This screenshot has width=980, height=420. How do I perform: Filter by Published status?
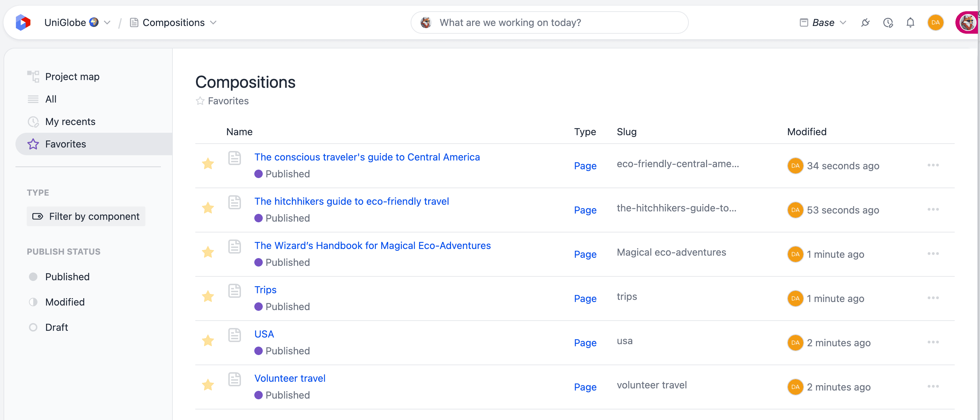[59, 277]
